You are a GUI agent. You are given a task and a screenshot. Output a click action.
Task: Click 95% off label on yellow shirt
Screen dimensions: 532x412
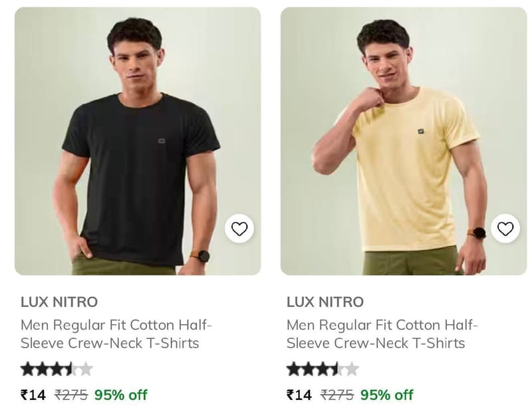[387, 395]
